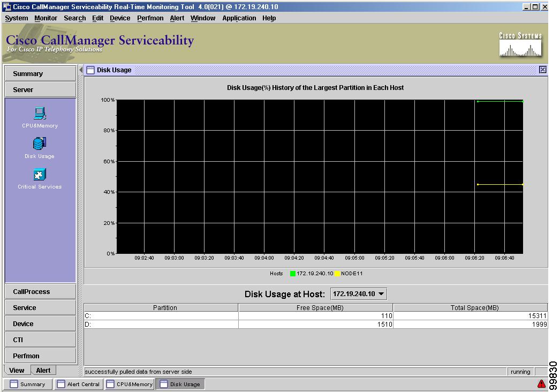Click the Free Space(MB) column header

[315, 307]
